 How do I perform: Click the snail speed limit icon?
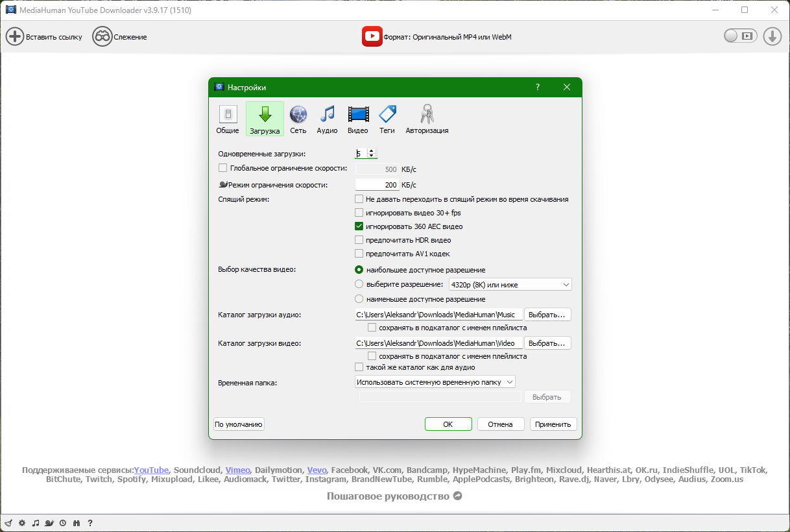[x=49, y=523]
